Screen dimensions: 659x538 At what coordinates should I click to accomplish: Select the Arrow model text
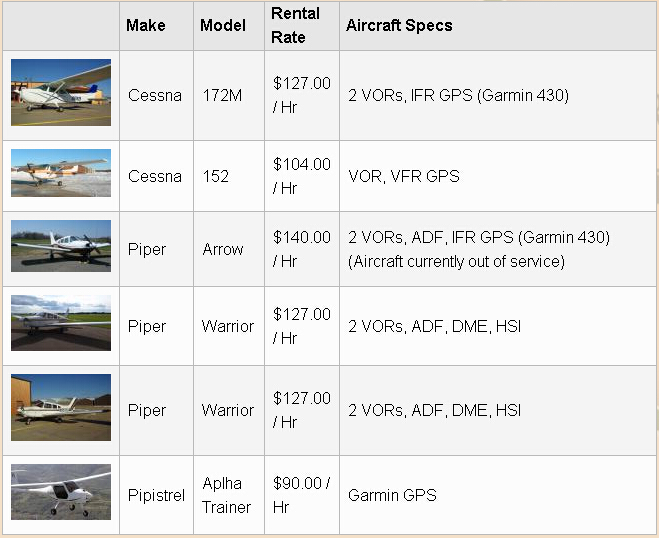(x=223, y=249)
